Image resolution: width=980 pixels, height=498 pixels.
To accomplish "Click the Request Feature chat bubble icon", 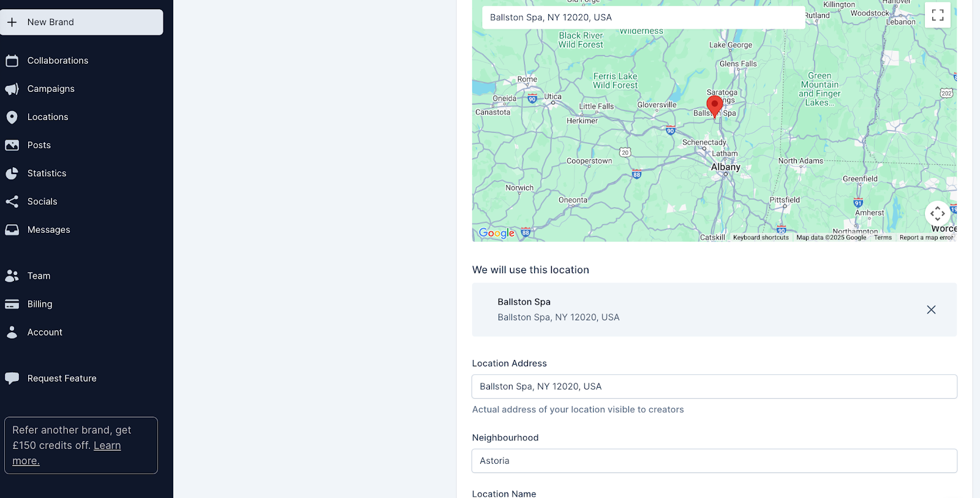I will (x=12, y=379).
